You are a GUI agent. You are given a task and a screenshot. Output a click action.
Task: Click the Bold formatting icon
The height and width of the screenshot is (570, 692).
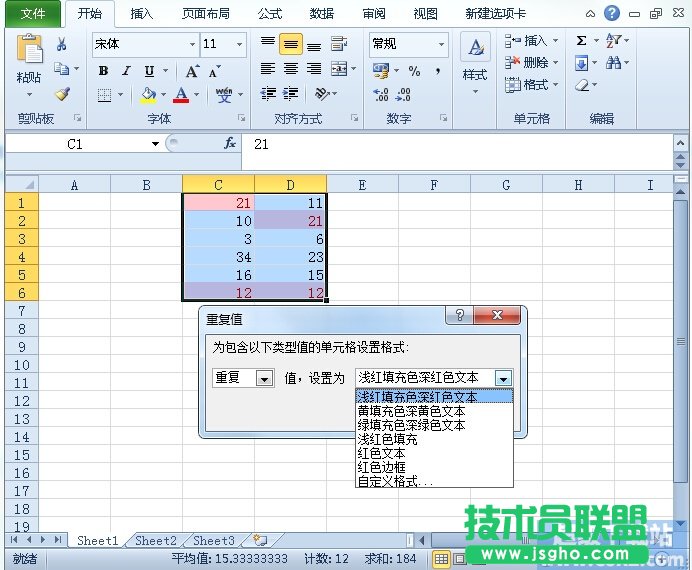[x=103, y=71]
